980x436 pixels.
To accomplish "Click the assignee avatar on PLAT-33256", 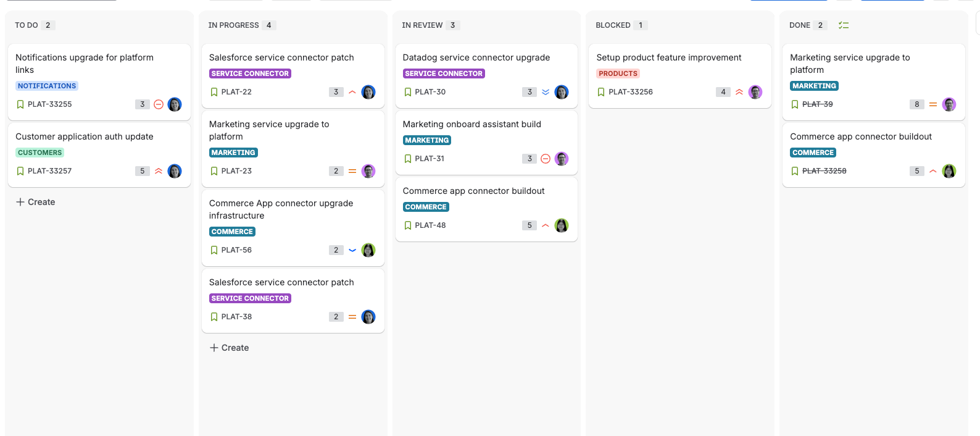I will 755,92.
